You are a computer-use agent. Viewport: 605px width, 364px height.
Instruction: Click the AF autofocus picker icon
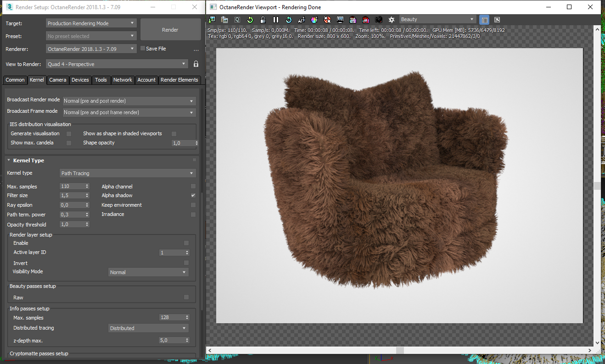[x=301, y=20]
